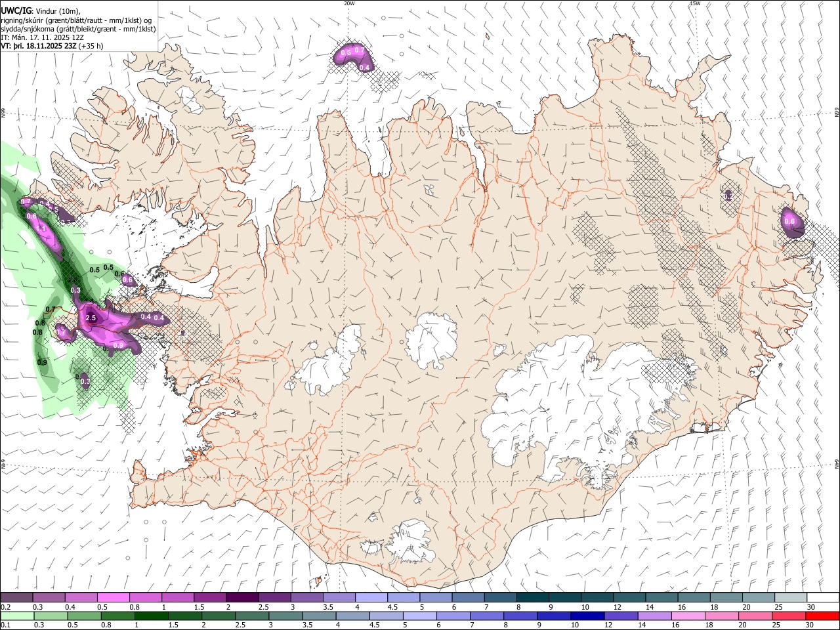
Task: Select the bright pink swatch between 0.5 and 0.8
Action: point(113,597)
